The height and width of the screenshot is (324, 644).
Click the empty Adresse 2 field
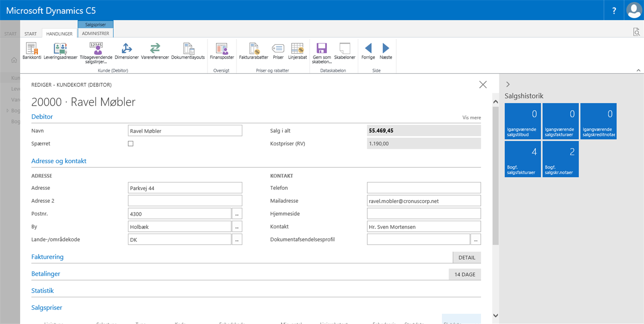pos(185,201)
